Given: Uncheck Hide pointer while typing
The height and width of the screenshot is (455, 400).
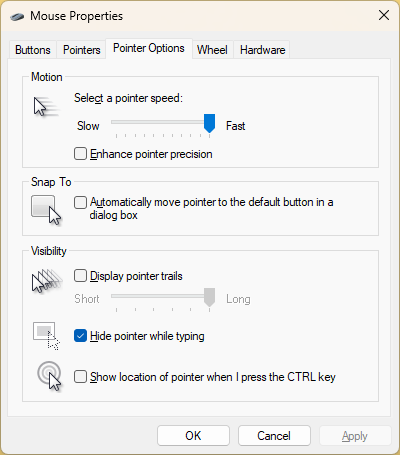Looking at the screenshot, I should tap(80, 336).
